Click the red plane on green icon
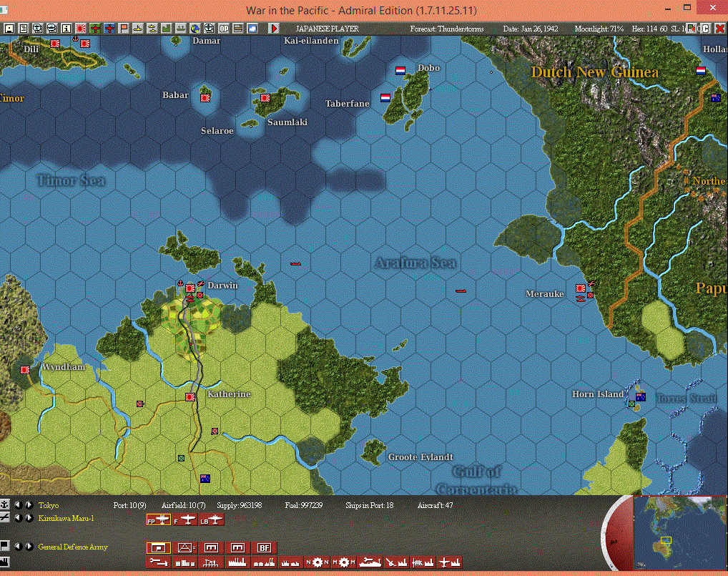Viewport: 728px width, 576px height. click(94, 29)
